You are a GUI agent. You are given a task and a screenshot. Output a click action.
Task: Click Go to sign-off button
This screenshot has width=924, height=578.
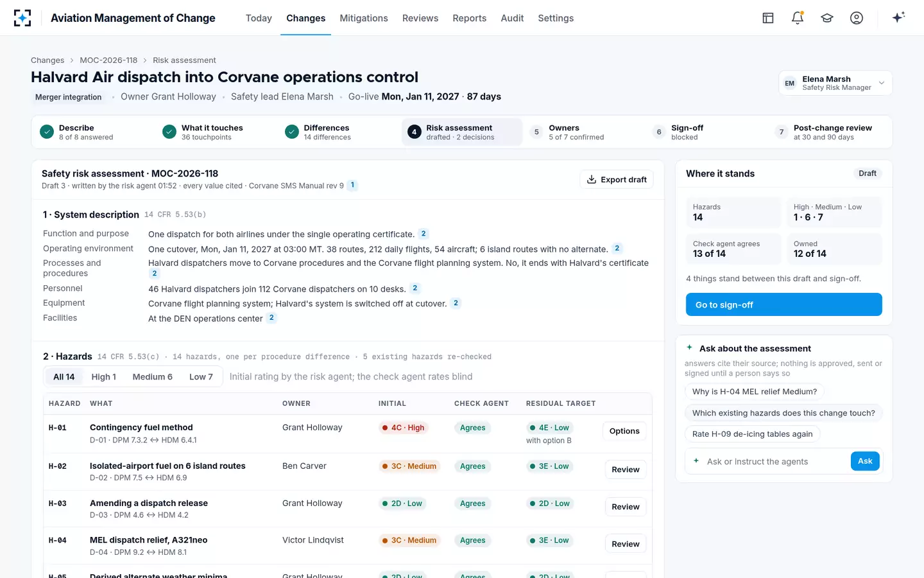[x=784, y=304]
